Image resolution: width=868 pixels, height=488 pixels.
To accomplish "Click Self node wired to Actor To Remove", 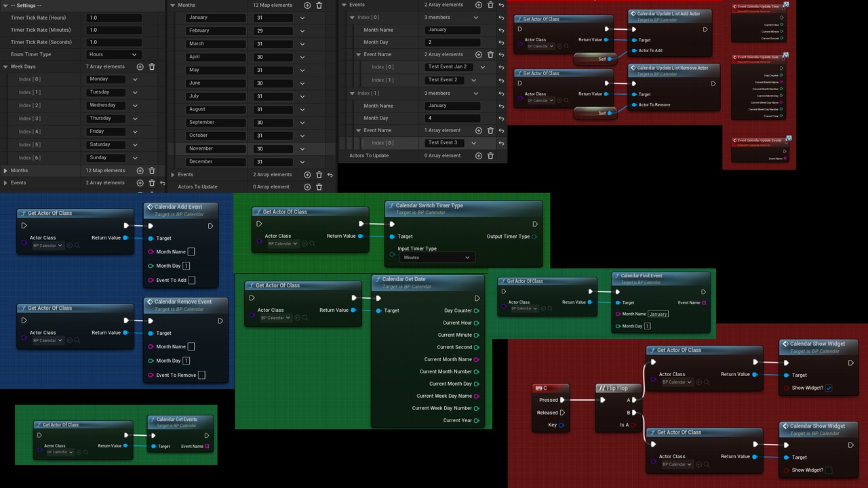I will pyautogui.click(x=595, y=113).
